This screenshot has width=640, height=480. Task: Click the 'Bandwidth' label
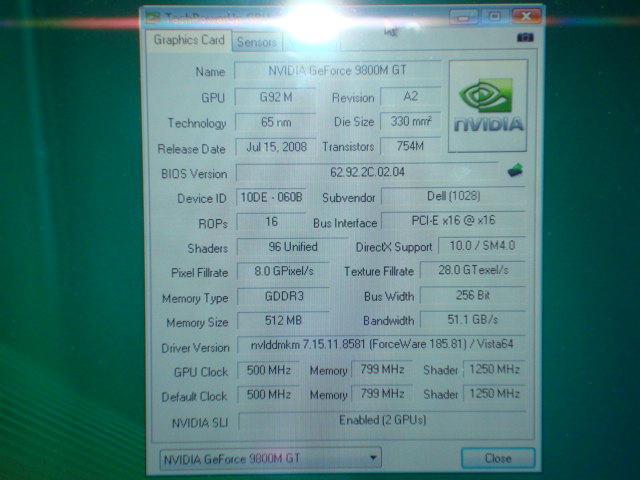(x=388, y=321)
